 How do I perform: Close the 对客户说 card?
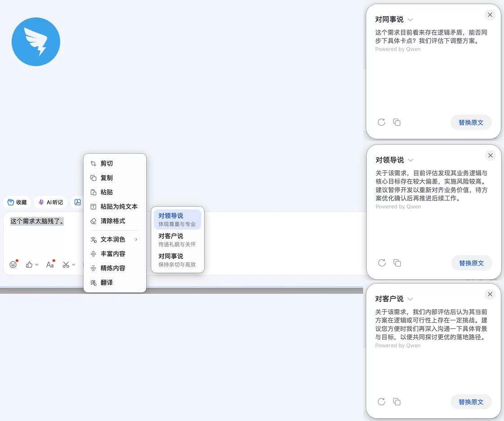click(490, 294)
